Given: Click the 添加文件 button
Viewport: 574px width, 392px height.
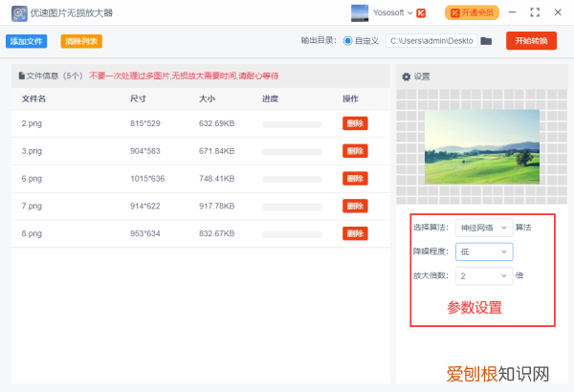Looking at the screenshot, I should (27, 41).
